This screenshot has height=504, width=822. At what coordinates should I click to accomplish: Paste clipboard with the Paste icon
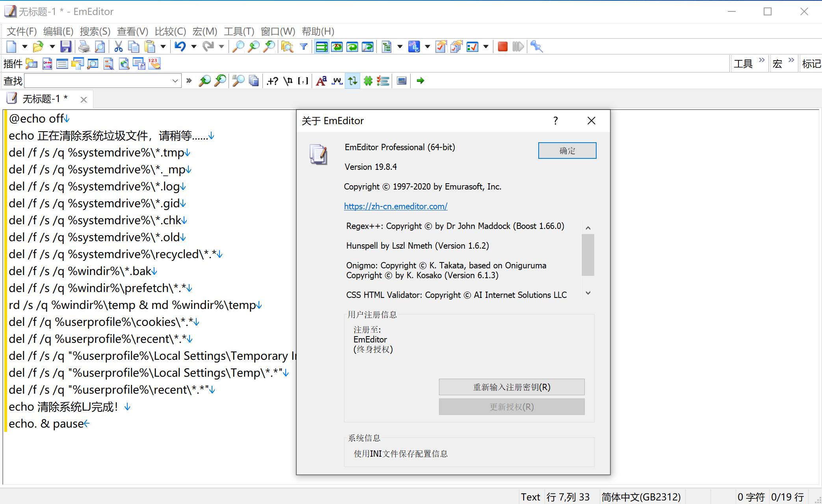click(x=150, y=47)
